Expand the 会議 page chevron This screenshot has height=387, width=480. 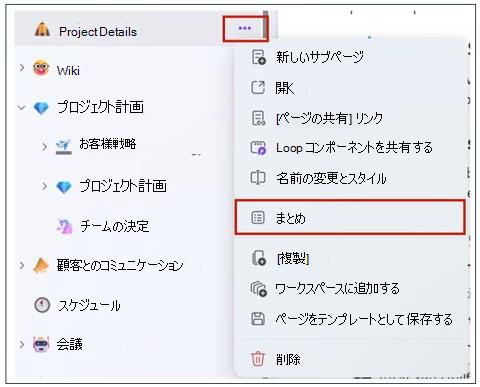pyautogui.click(x=22, y=344)
